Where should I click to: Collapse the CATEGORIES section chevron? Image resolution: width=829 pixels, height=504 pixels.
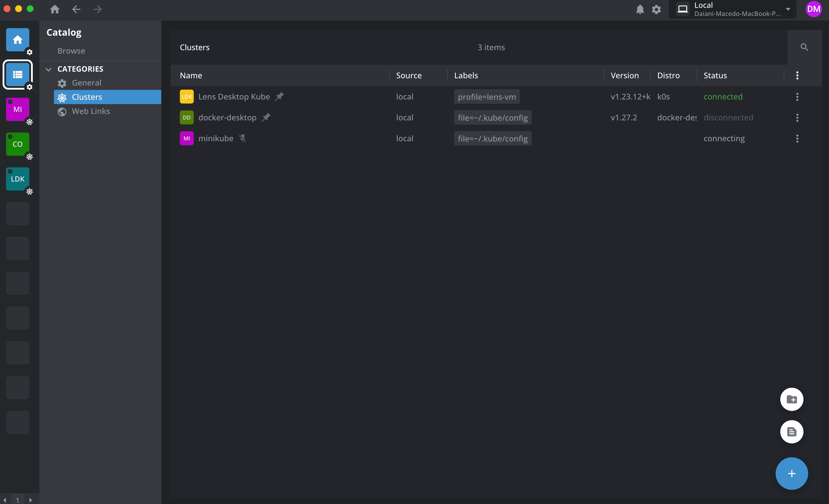click(x=48, y=69)
